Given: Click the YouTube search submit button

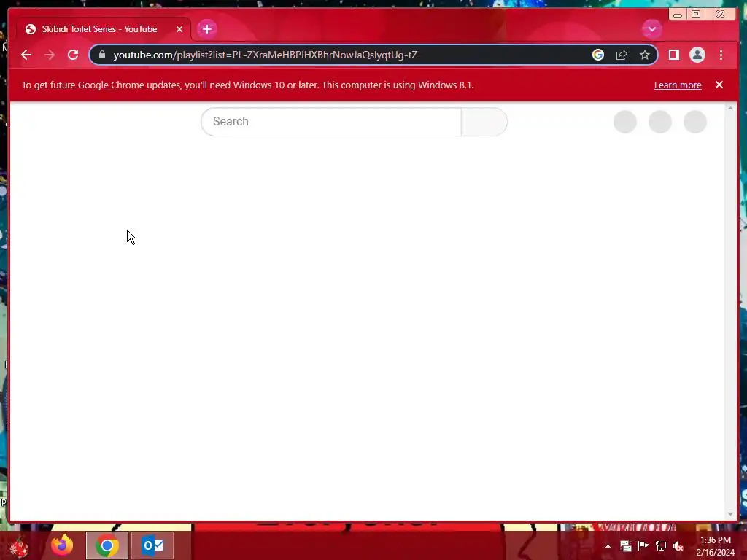Looking at the screenshot, I should click(484, 122).
